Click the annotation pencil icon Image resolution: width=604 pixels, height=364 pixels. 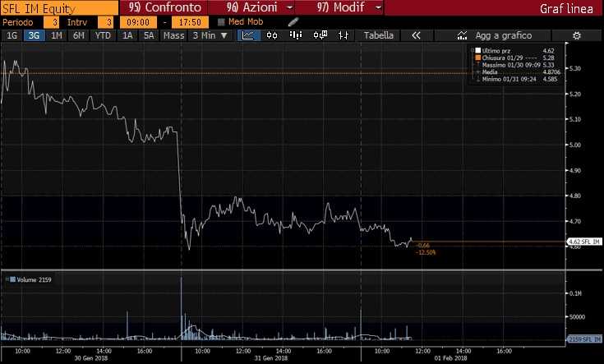click(x=293, y=22)
